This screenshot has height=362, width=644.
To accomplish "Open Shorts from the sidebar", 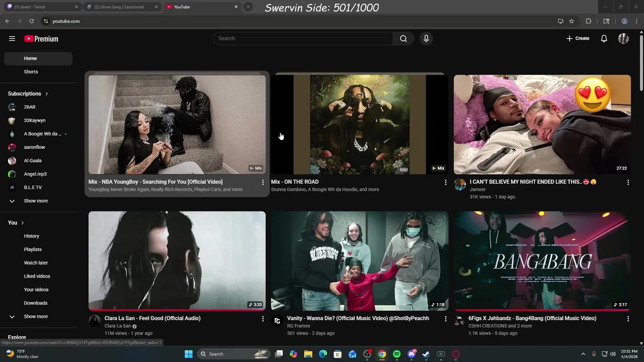I will point(38,72).
